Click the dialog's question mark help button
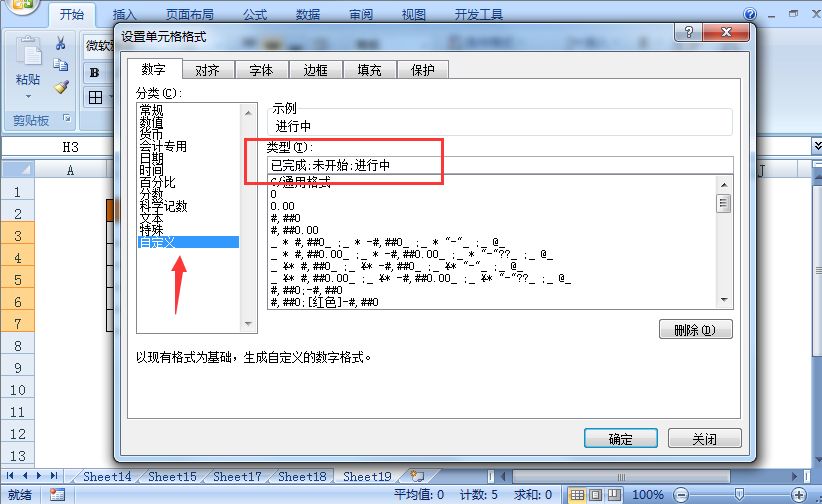 pyautogui.click(x=688, y=33)
